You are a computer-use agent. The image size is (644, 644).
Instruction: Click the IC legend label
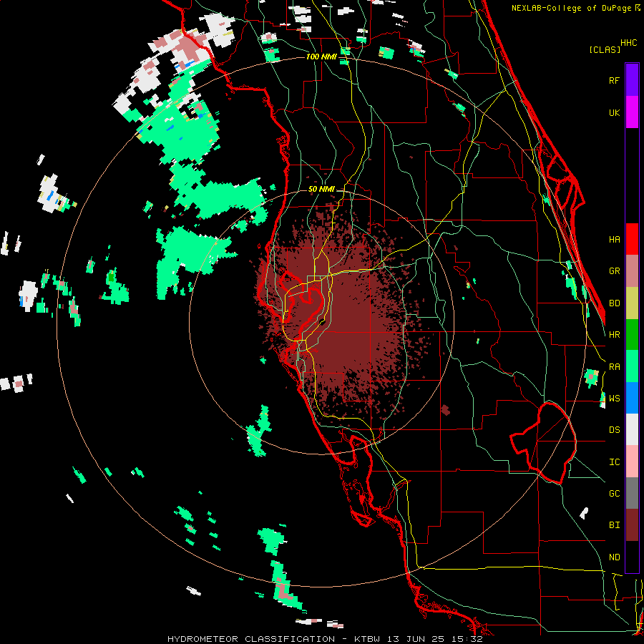point(614,462)
